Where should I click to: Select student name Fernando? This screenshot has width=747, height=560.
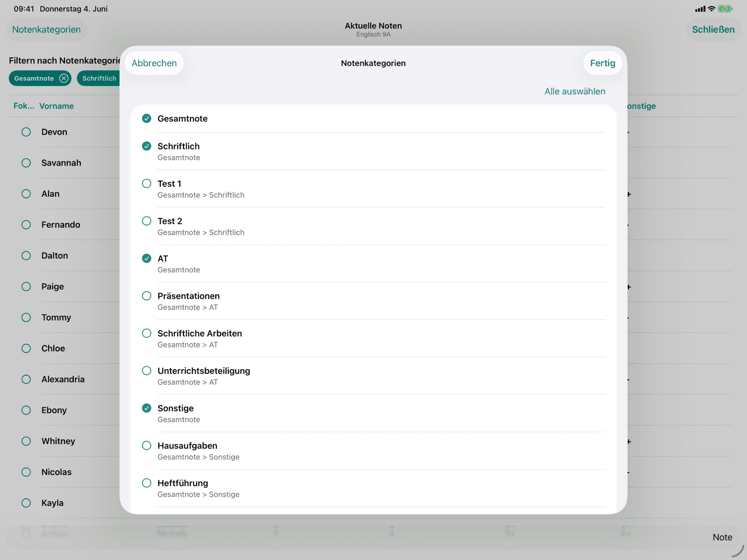pyautogui.click(x=61, y=224)
